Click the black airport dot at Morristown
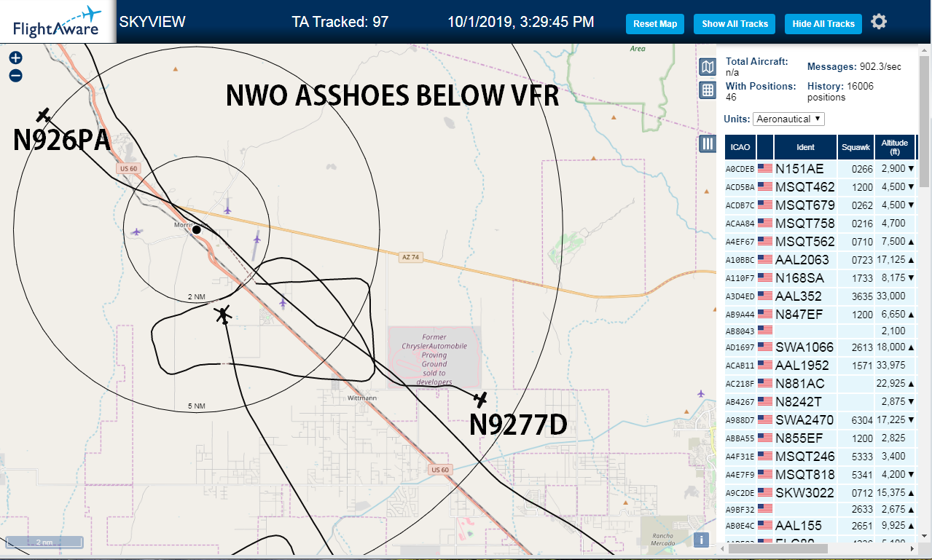Screen dimensions: 932x560 pos(196,230)
